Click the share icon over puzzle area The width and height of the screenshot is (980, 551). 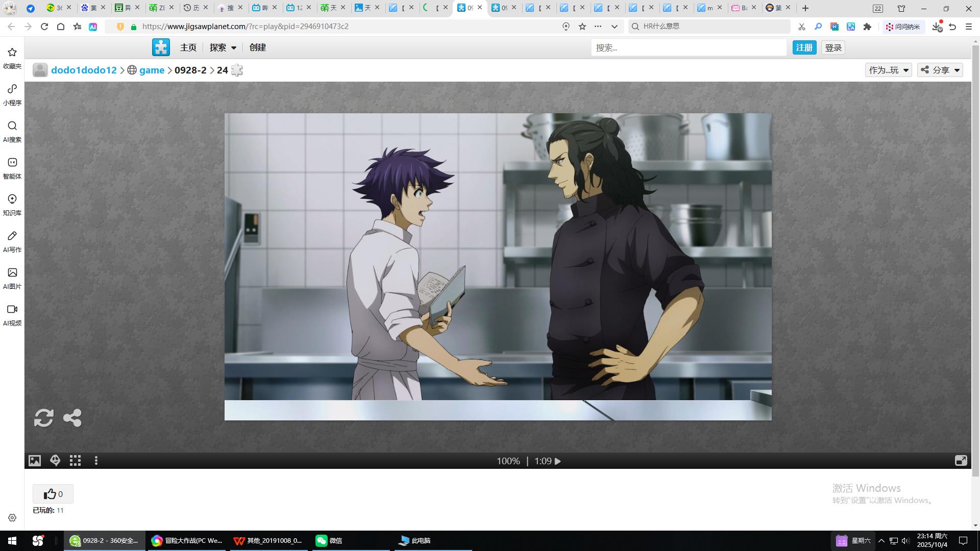[x=72, y=418]
